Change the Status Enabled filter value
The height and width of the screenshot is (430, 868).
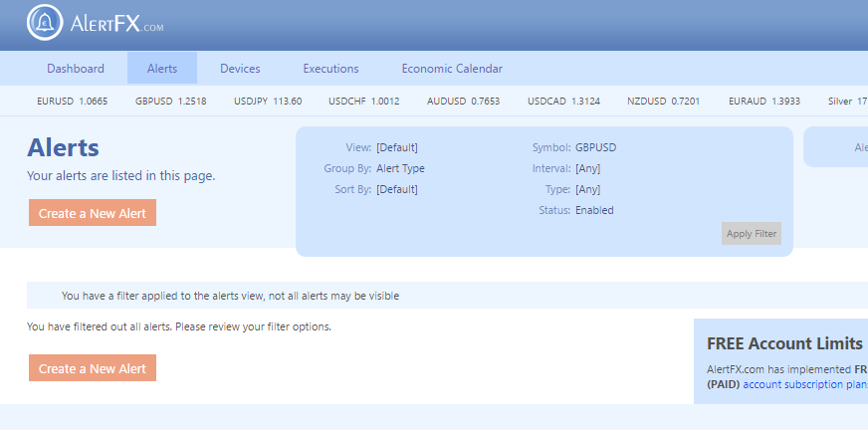[x=594, y=210]
